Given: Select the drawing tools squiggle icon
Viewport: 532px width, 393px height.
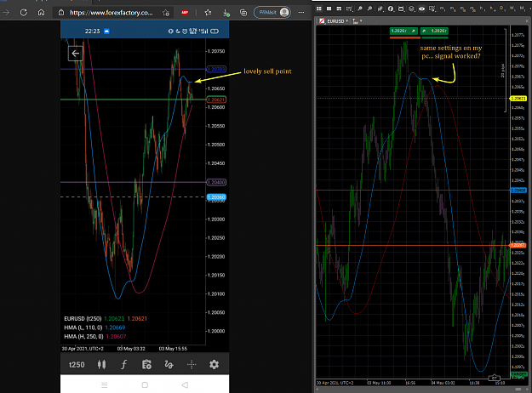Looking at the screenshot, I should (x=169, y=365).
